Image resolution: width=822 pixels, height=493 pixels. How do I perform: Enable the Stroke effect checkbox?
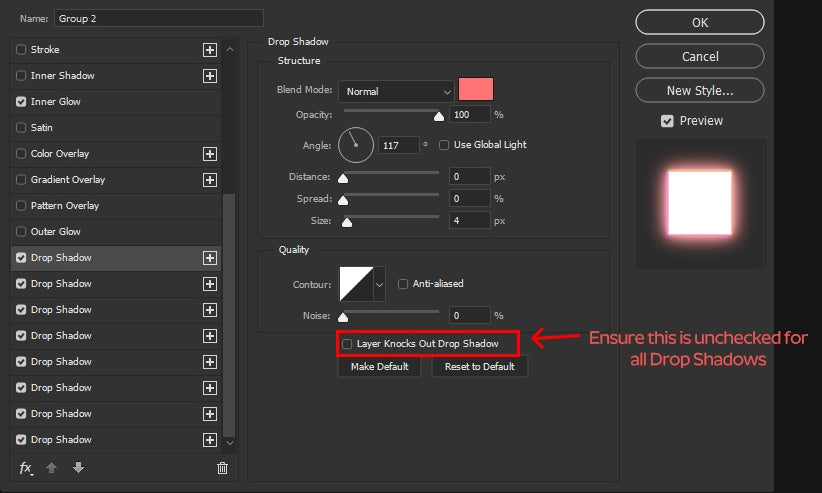pyautogui.click(x=21, y=50)
